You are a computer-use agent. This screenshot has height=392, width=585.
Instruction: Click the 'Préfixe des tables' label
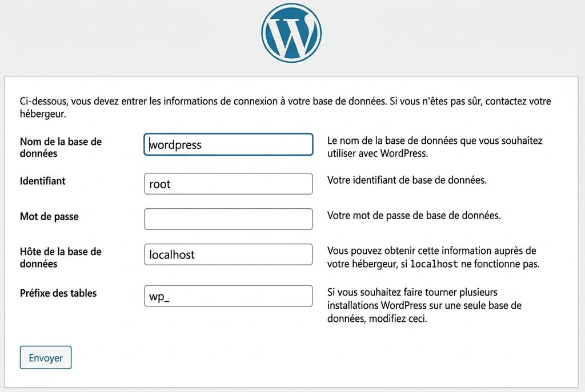(58, 293)
